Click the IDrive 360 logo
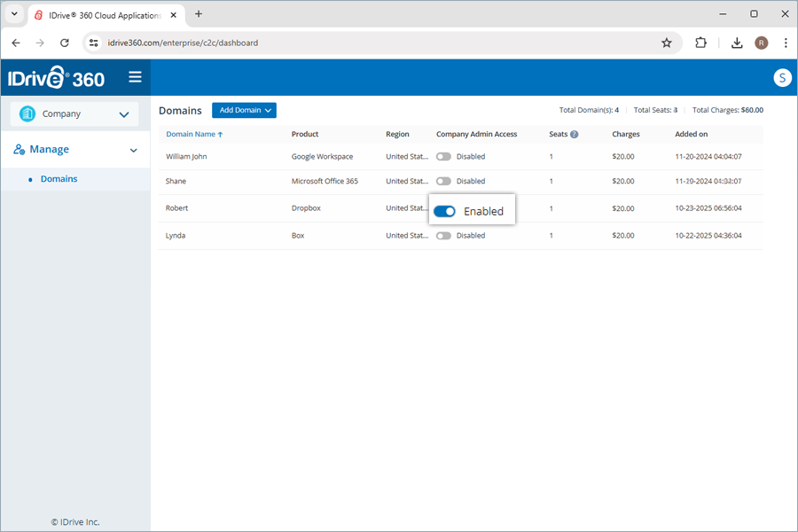The image size is (798, 532). coord(57,78)
